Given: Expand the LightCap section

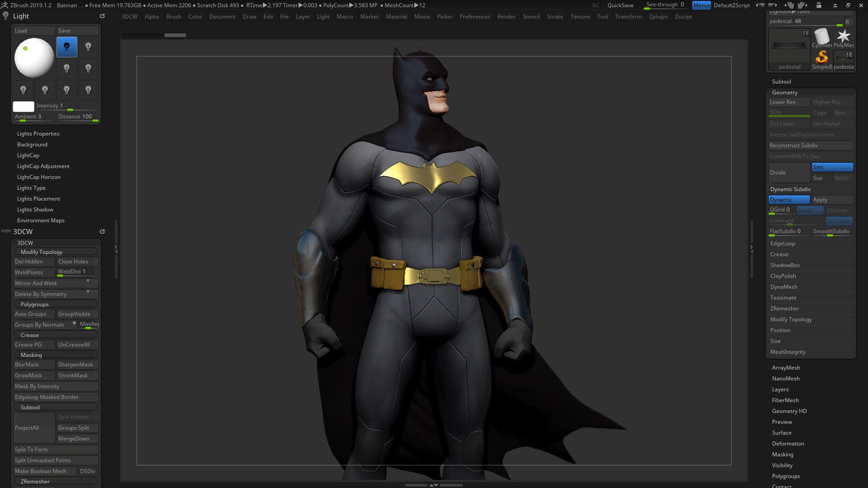Looking at the screenshot, I should click(28, 155).
